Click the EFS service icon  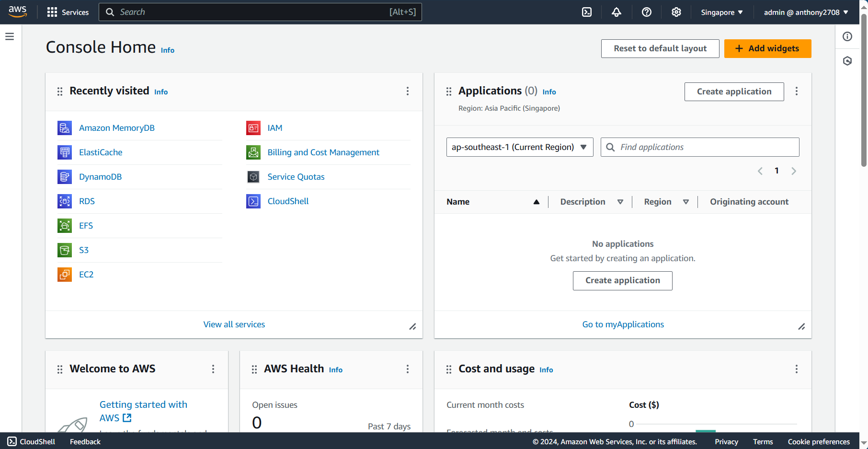point(65,226)
